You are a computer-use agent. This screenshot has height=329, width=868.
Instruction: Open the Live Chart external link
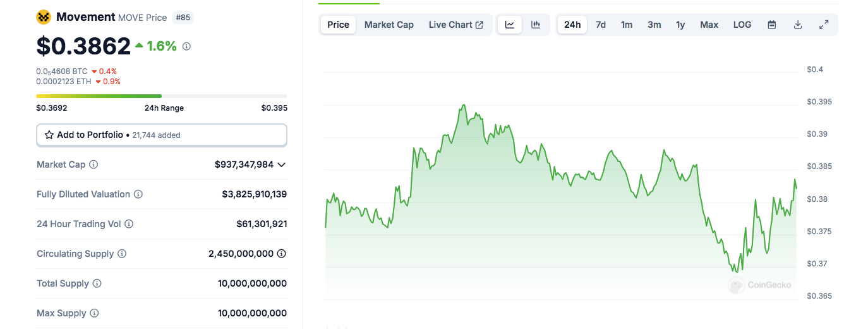click(x=456, y=25)
